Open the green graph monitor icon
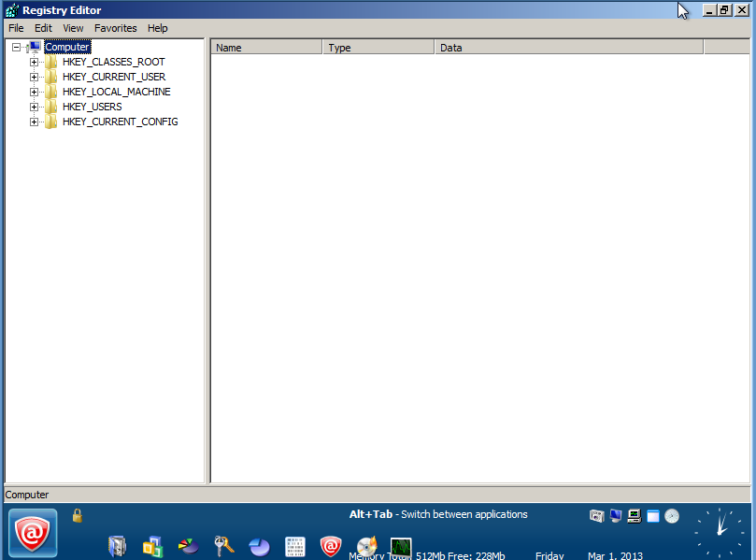The height and width of the screenshot is (560, 756). [401, 547]
